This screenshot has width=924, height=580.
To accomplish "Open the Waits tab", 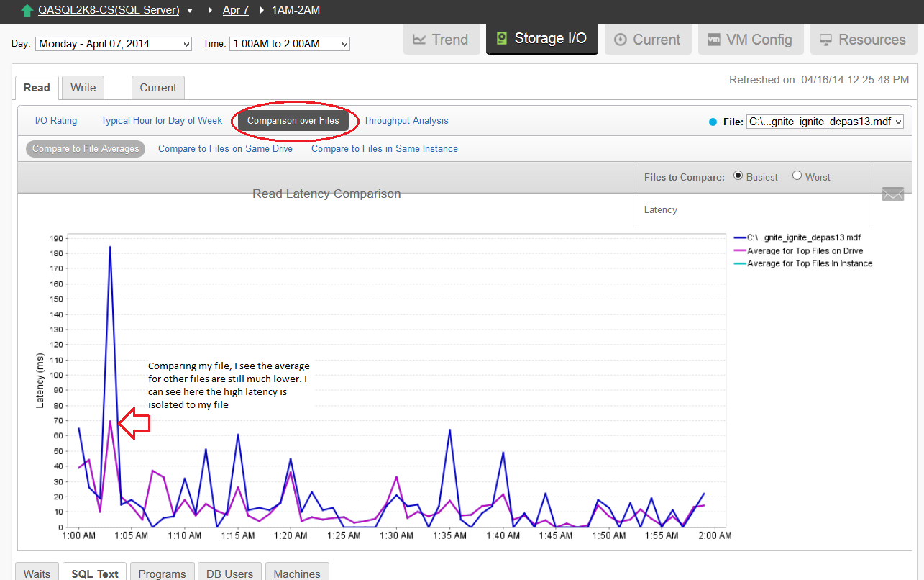I will click(37, 573).
